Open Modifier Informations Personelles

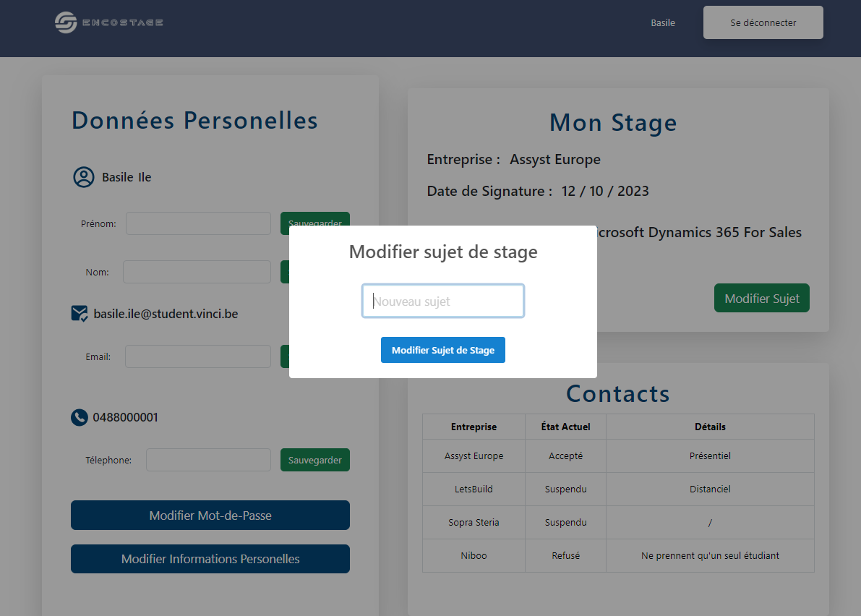coord(210,559)
